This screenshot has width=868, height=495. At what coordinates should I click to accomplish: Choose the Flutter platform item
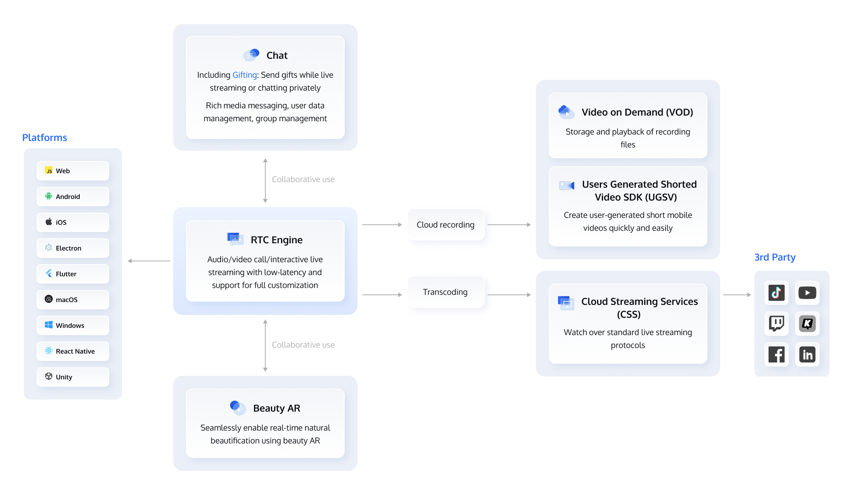73,274
